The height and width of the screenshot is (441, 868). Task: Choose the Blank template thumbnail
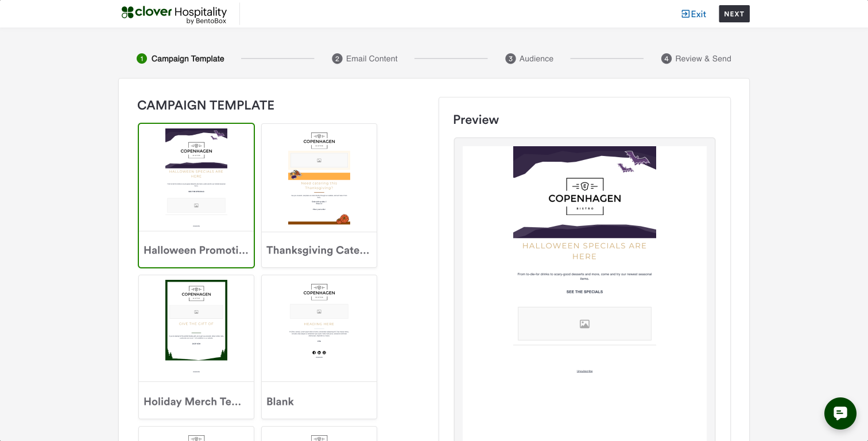click(x=319, y=329)
